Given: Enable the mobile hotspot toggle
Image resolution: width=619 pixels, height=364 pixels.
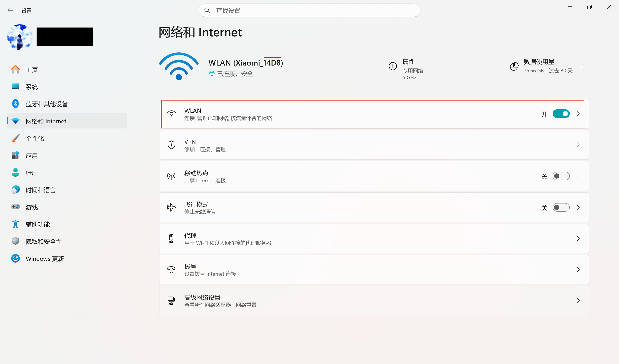Looking at the screenshot, I should pos(561,176).
